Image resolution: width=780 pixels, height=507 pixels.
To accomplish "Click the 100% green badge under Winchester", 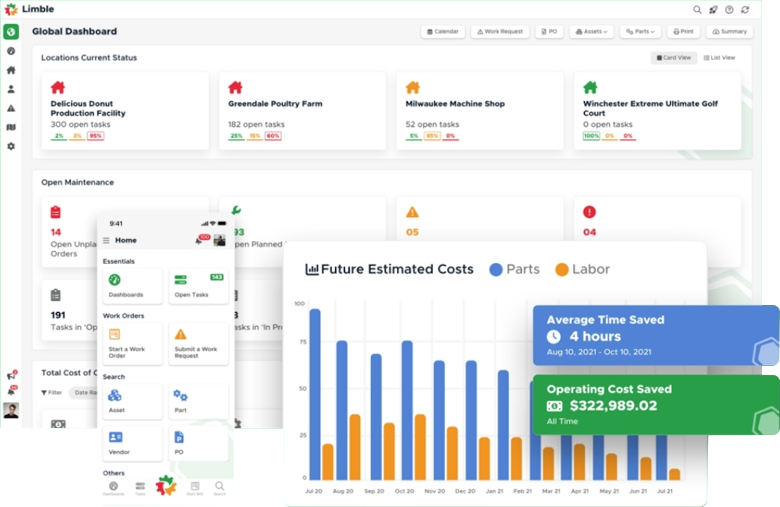I will click(591, 136).
